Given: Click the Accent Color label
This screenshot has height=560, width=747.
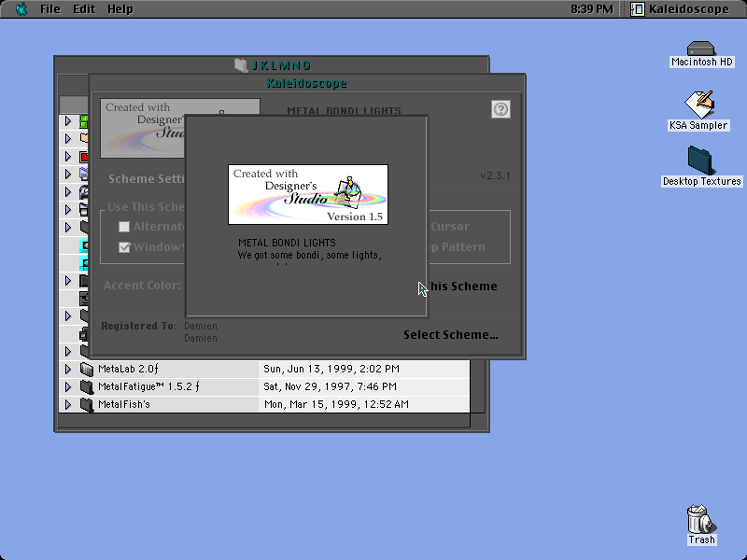Looking at the screenshot, I should click(x=142, y=286).
